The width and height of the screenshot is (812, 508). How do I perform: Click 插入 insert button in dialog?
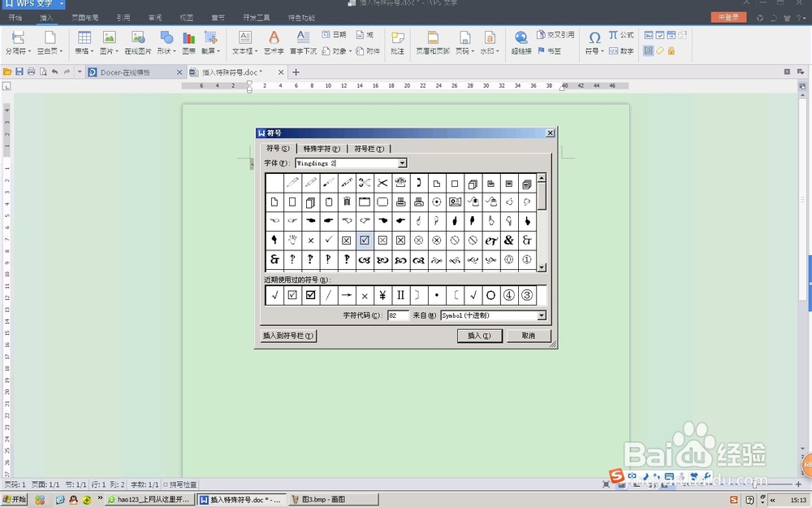(x=480, y=336)
